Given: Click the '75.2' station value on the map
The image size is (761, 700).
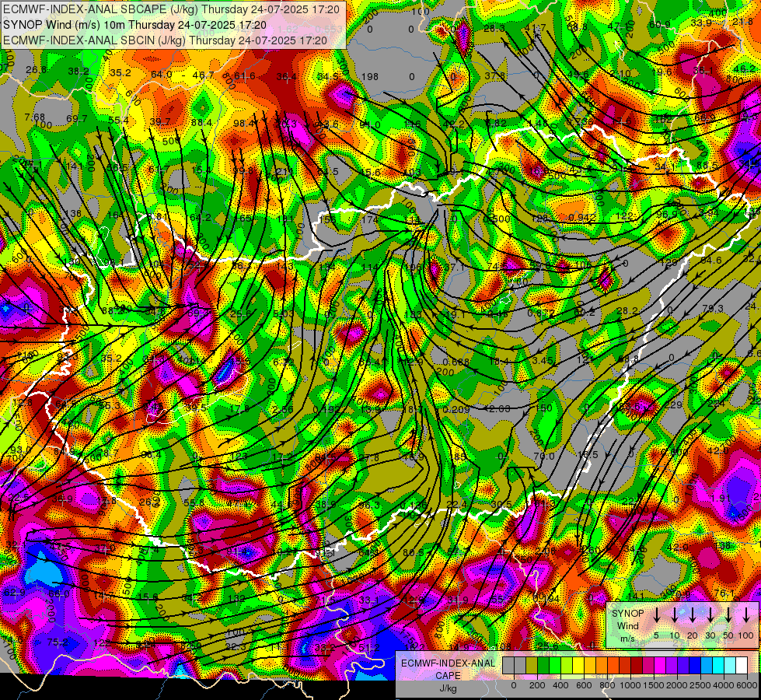Looking at the screenshot, I should pos(58,642).
